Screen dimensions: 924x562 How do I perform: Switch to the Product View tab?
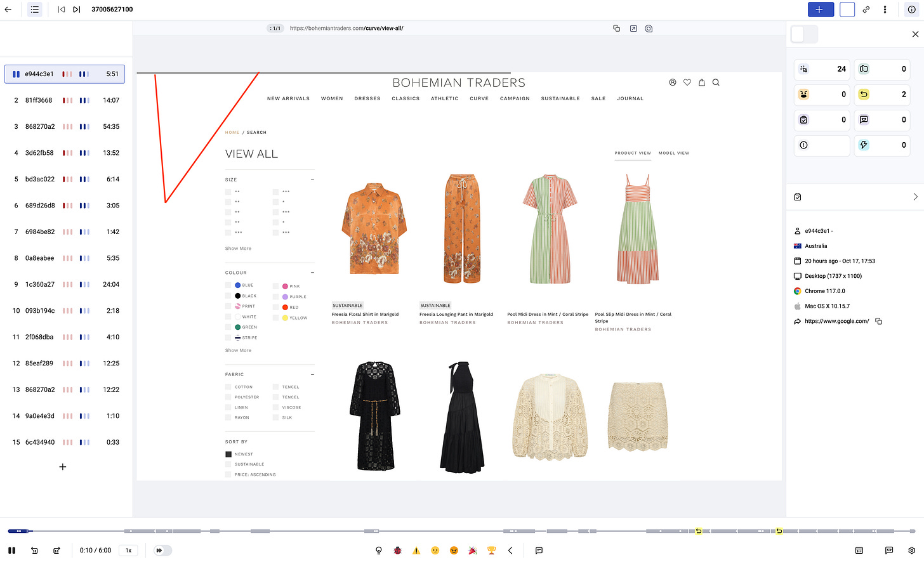(633, 154)
